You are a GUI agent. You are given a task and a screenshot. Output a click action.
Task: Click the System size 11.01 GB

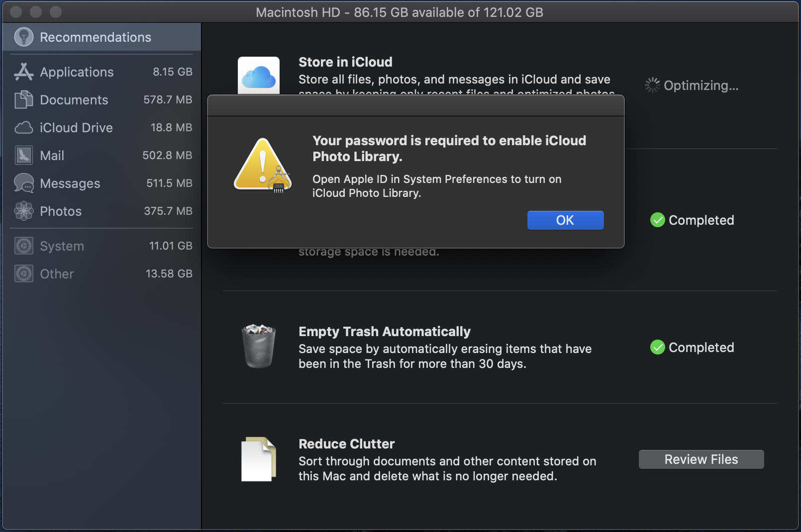point(171,246)
